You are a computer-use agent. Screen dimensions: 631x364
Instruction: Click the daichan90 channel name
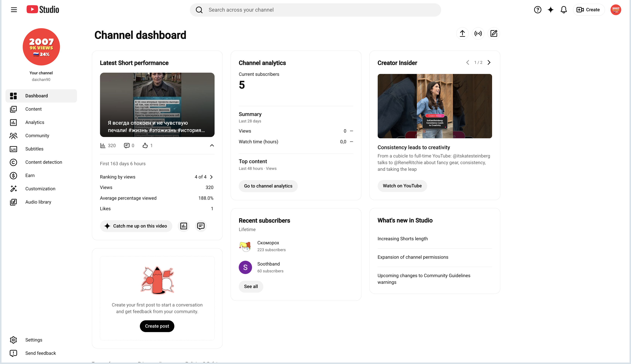41,79
